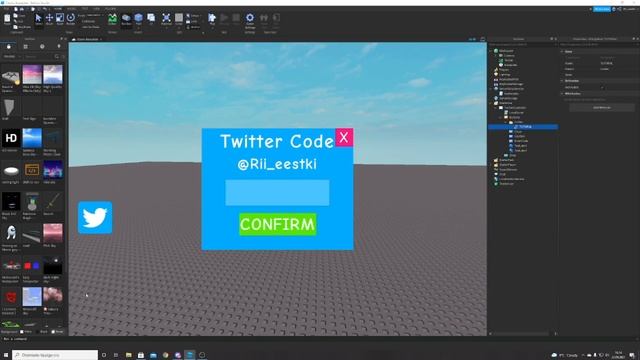Image resolution: width=640 pixels, height=360 pixels.
Task: Open the Color picker in ribbon
Action: tap(179, 19)
